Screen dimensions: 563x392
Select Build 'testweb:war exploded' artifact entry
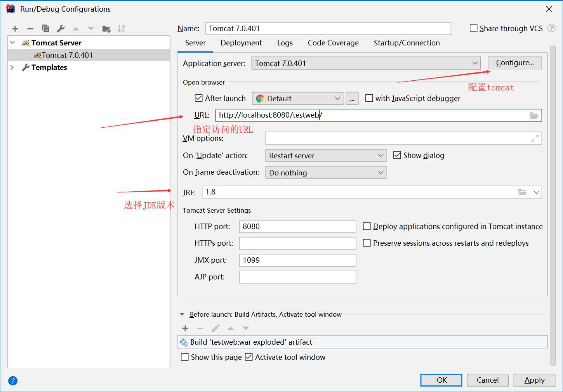[x=363, y=342]
